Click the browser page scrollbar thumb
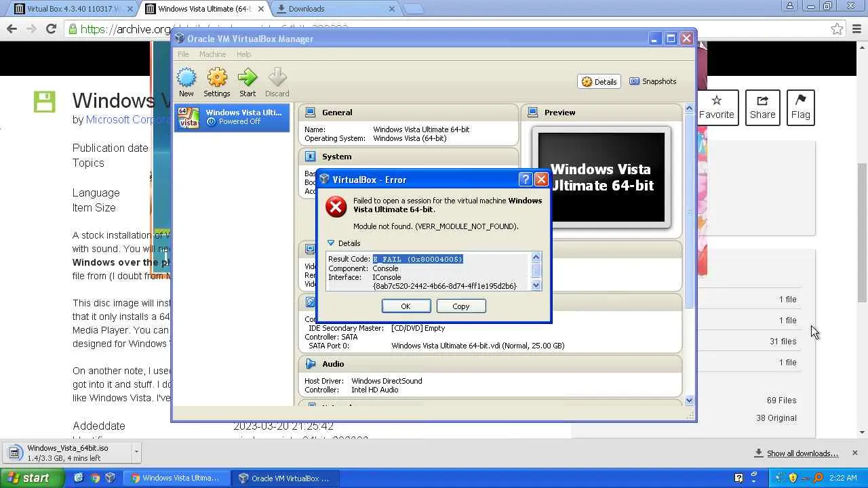868x488 pixels. 863,232
